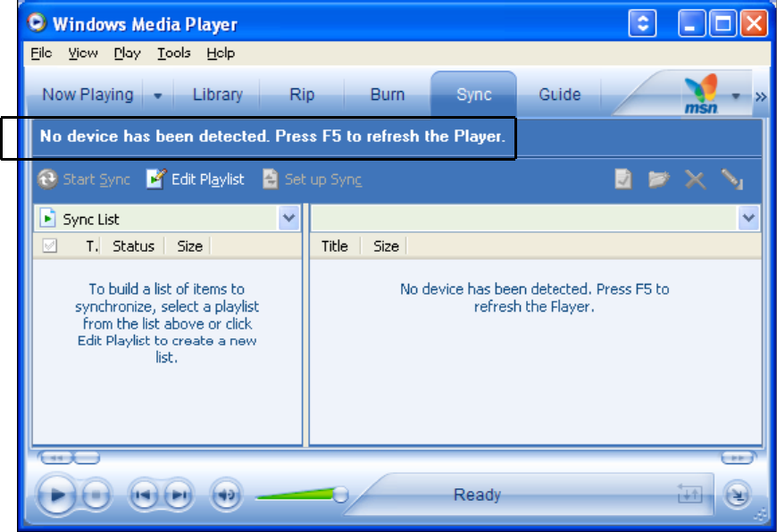This screenshot has height=532, width=777.
Task: Click the bold "No device has been detected" banner text
Action: pos(272,137)
